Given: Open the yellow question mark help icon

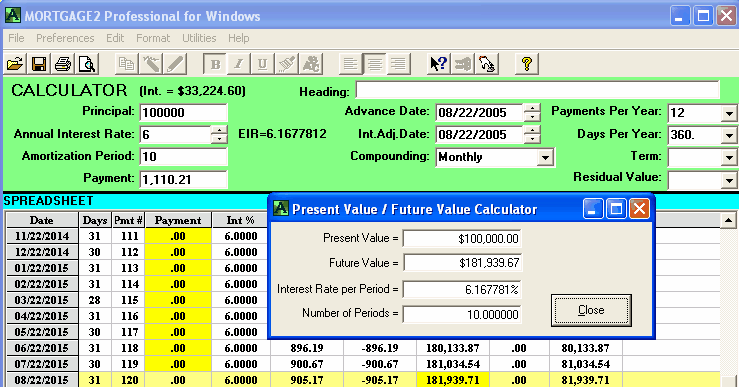Looking at the screenshot, I should point(526,64).
